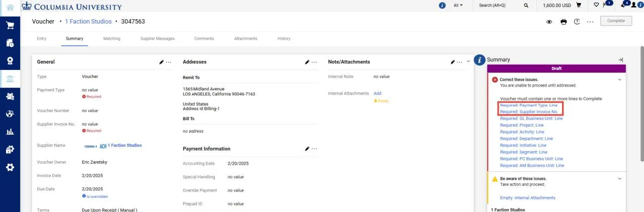Open the History tab

284,39
